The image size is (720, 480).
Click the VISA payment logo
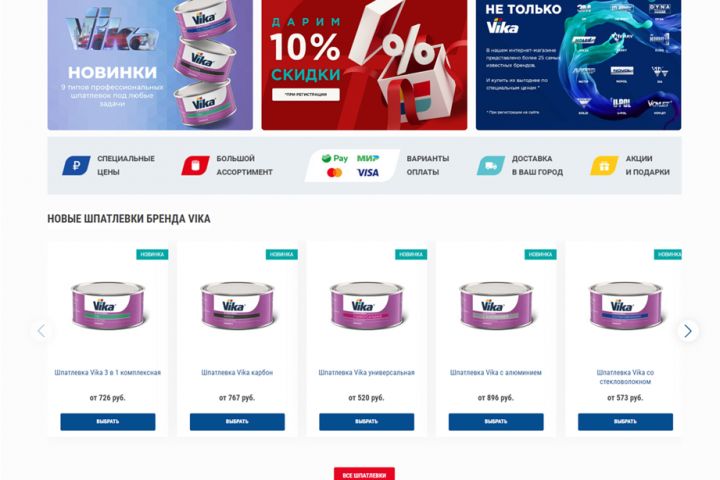click(x=368, y=173)
